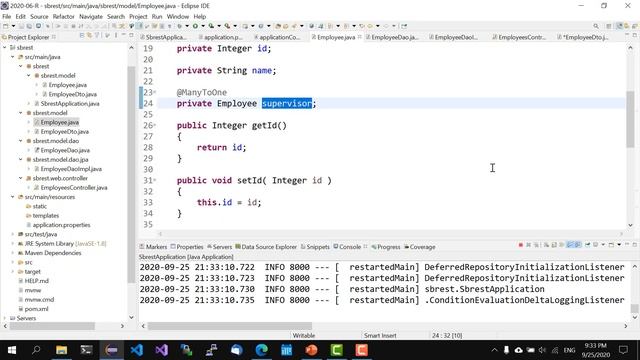Open the Navigate menu
640x360 pixels.
click(x=91, y=16)
